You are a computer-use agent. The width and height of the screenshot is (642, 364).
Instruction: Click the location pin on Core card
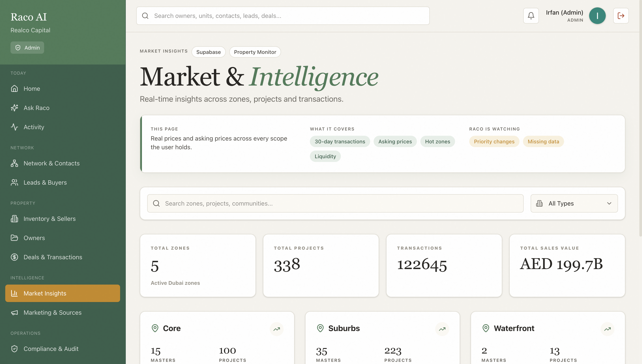pyautogui.click(x=155, y=328)
